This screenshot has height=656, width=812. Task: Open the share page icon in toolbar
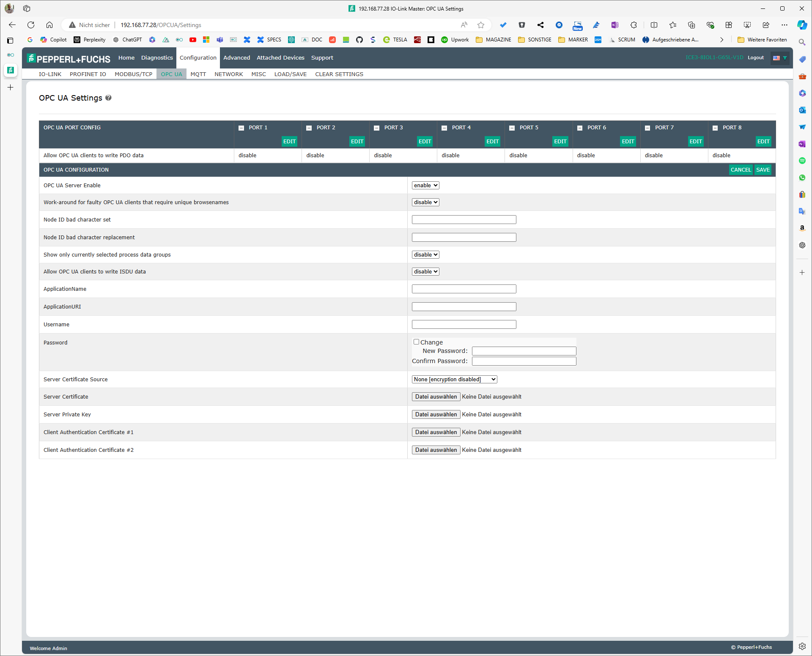(766, 25)
